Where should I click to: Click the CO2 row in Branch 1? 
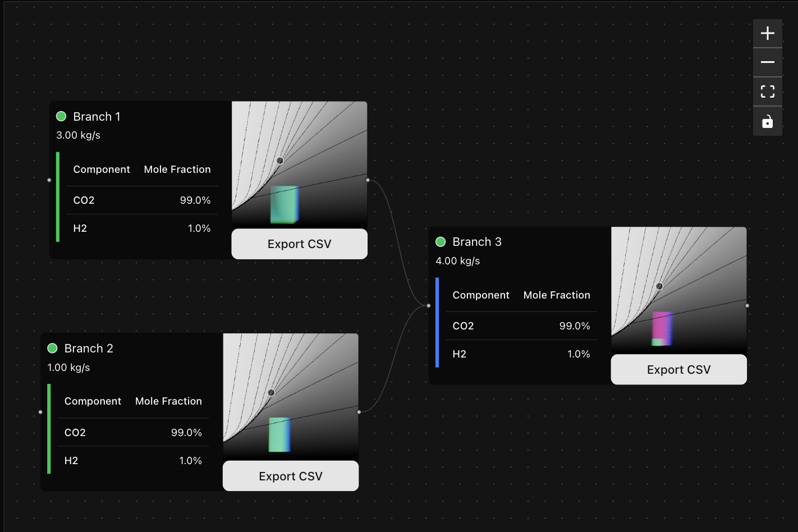pyautogui.click(x=141, y=200)
